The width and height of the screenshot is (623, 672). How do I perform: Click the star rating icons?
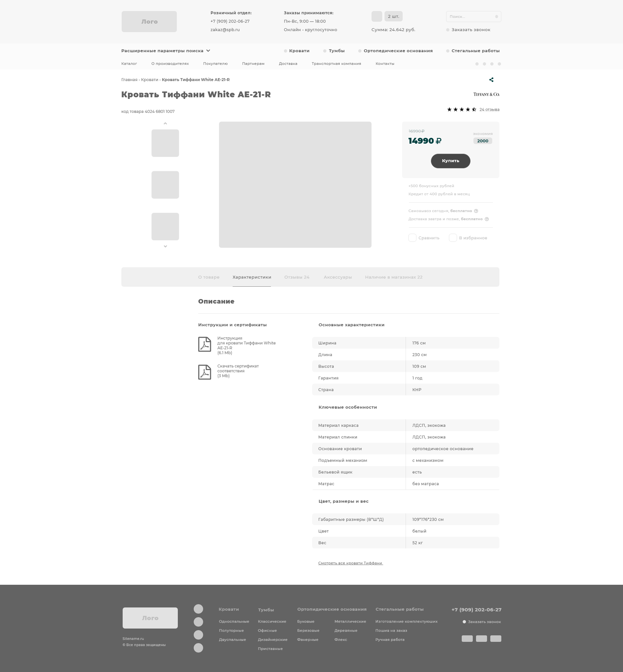[461, 110]
